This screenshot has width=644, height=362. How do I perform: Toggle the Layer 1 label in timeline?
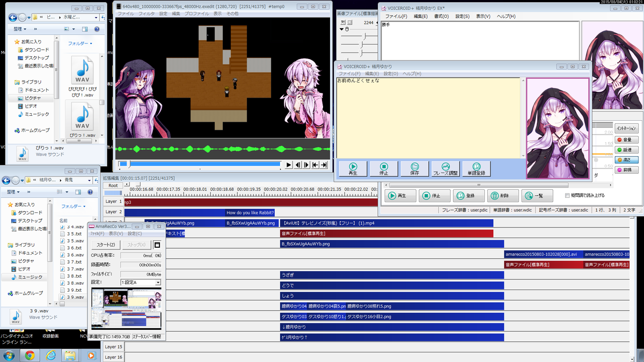[x=113, y=202]
